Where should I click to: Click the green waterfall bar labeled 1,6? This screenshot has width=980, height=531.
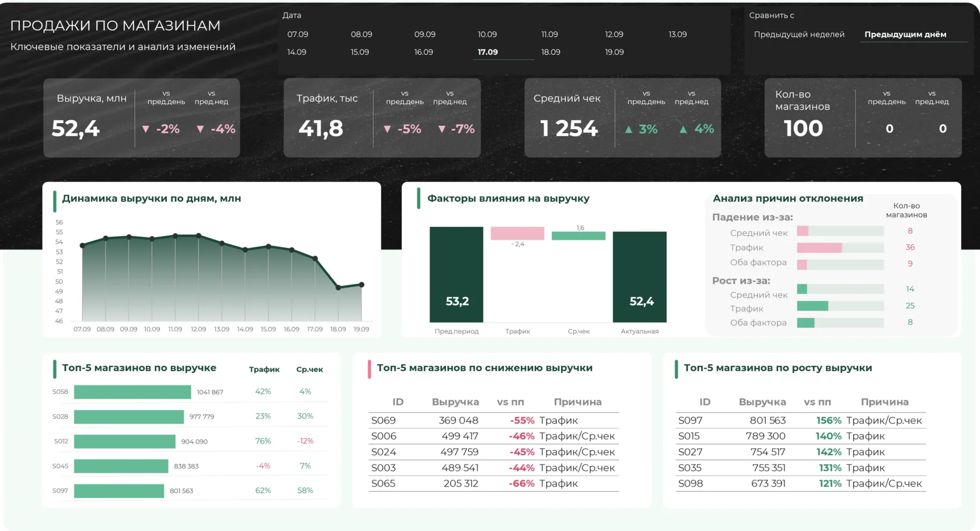[579, 236]
